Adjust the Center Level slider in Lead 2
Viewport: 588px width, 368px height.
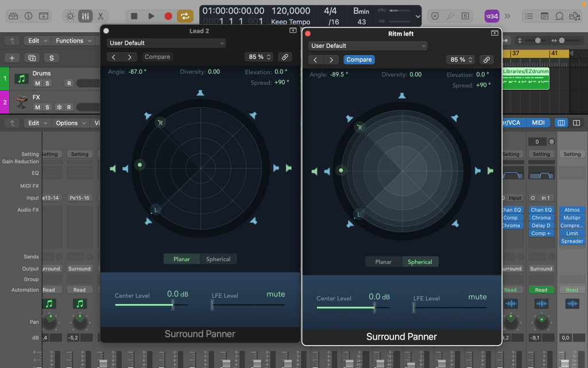pyautogui.click(x=173, y=305)
